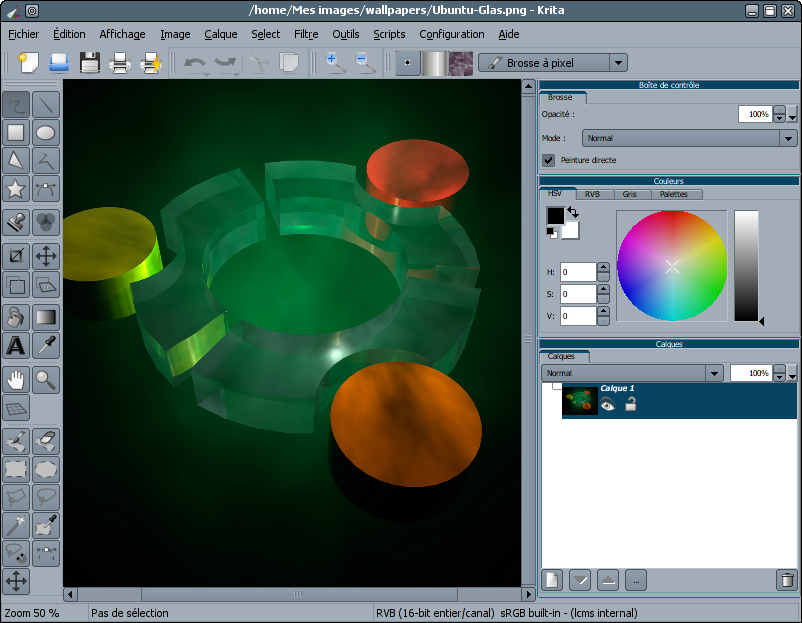Select the Perspective transform tool
The image size is (802, 623).
(46, 284)
